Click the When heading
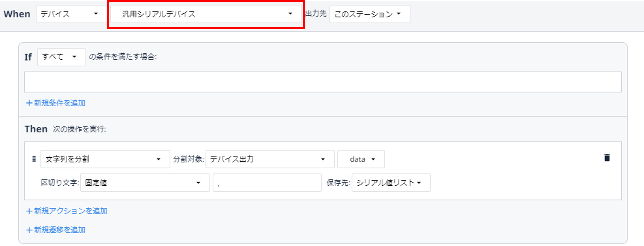 tap(17, 14)
